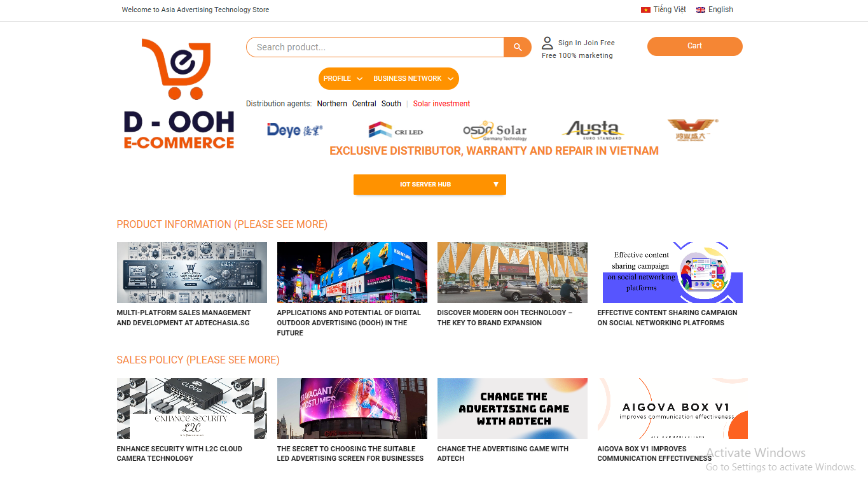Open the AIGOVA BOX V1 article thumbnail
868x485 pixels.
coord(673,409)
